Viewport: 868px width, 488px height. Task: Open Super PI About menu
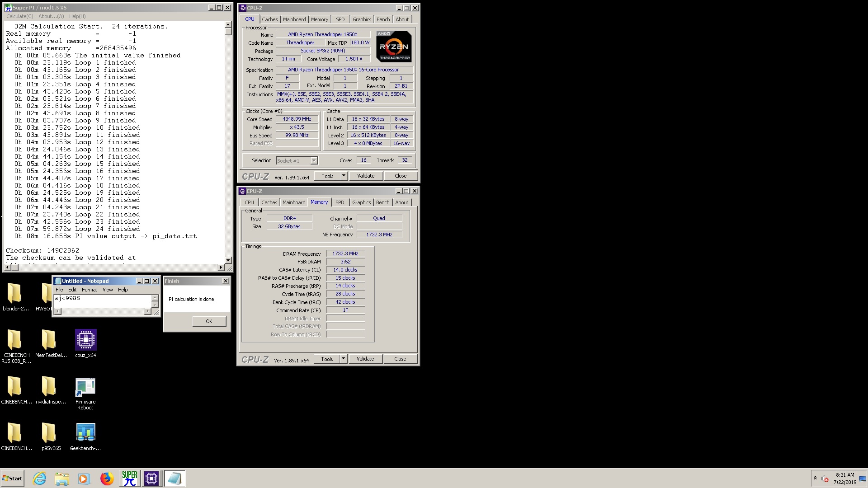51,16
